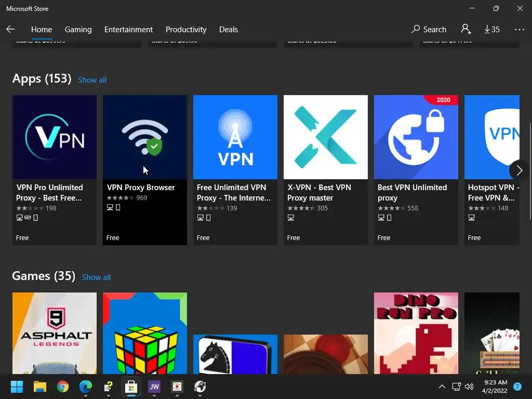Open the account sign-in icon

coord(466,29)
